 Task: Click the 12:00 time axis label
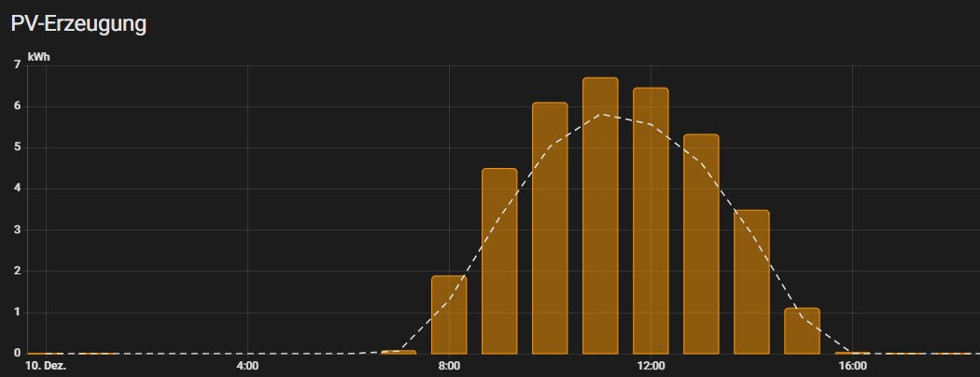click(x=651, y=367)
